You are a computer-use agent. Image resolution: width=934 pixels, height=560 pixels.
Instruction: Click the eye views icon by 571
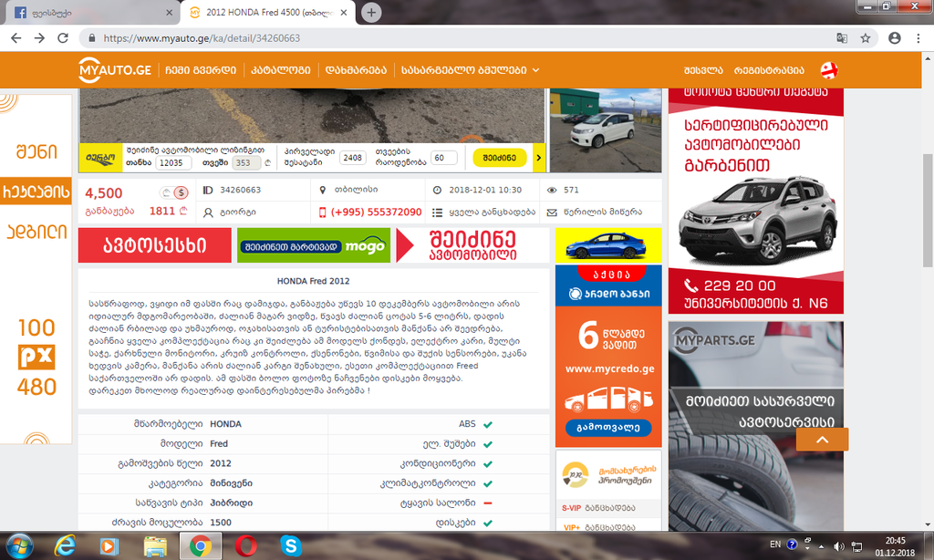point(552,190)
